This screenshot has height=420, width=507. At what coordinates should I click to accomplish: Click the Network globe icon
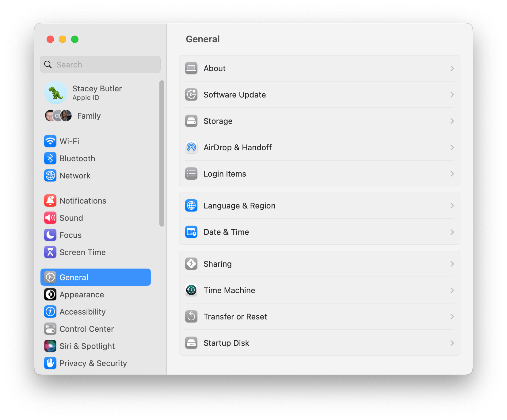coord(50,175)
